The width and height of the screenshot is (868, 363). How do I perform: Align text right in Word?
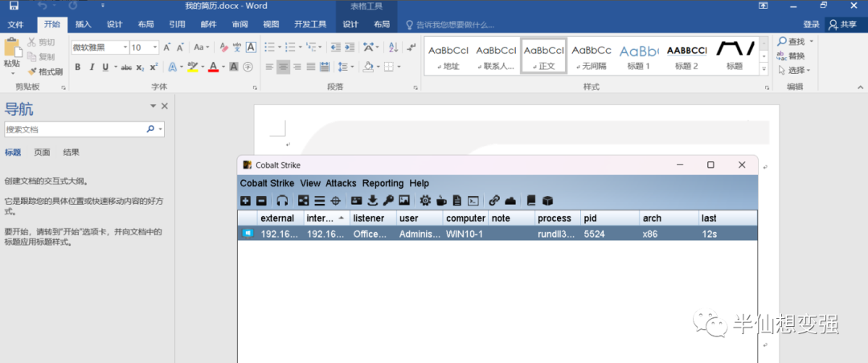click(x=297, y=67)
